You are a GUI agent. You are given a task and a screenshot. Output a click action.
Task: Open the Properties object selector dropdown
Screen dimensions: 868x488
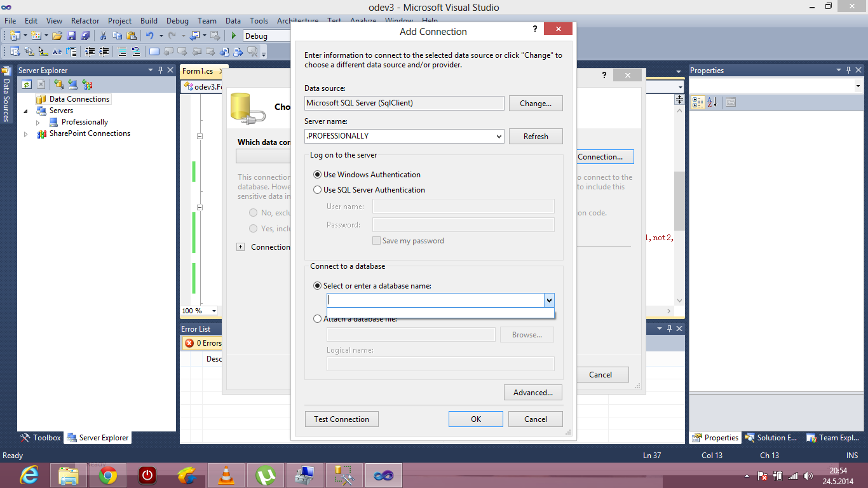pyautogui.click(x=858, y=86)
